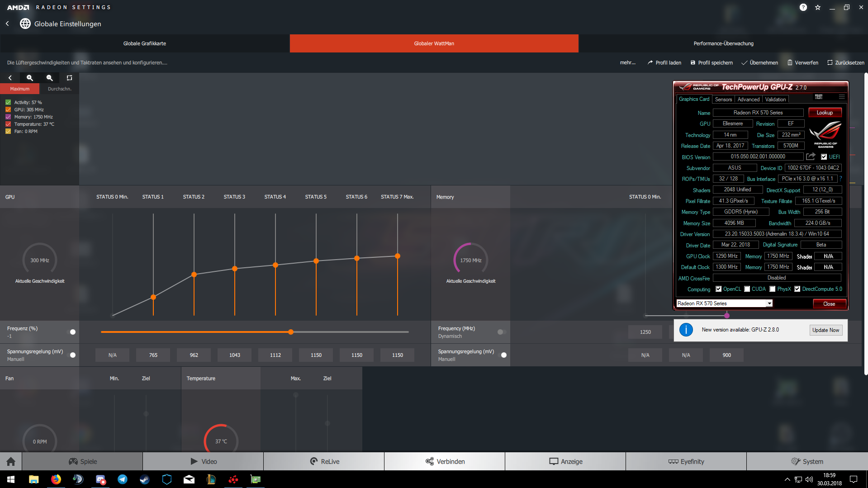Take a screenshot in GPU-Z

[x=819, y=97]
